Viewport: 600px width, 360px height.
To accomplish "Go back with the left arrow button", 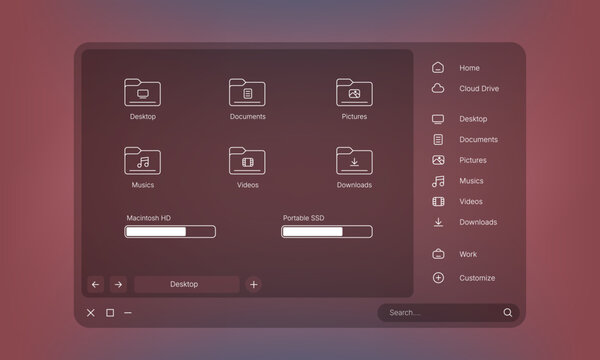I will (96, 284).
